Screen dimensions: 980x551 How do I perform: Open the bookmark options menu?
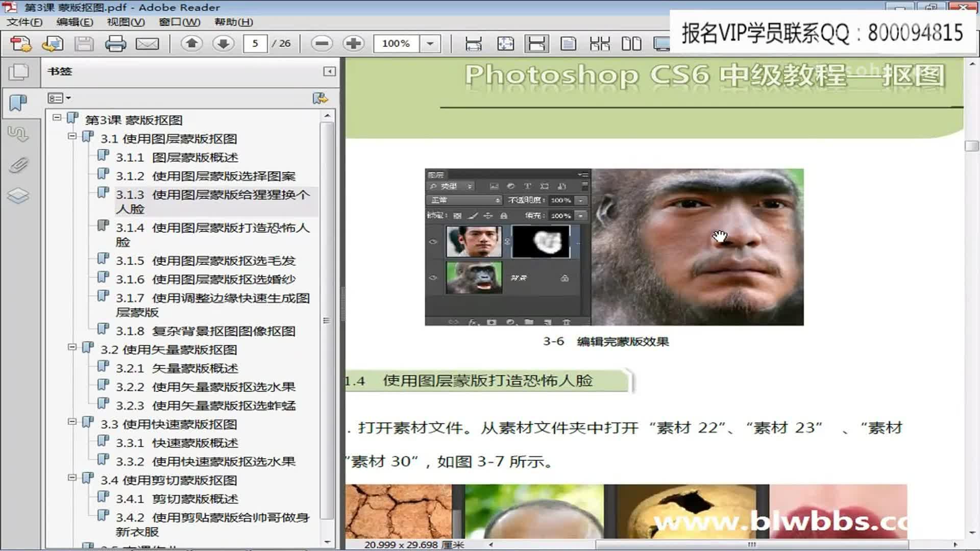(x=58, y=98)
